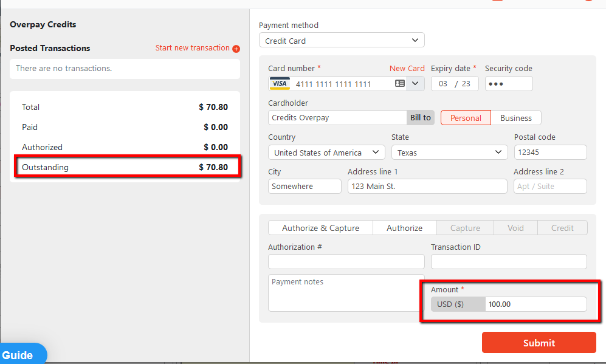The height and width of the screenshot is (364, 606).
Task: Click the VISA card logo icon
Action: click(x=280, y=84)
